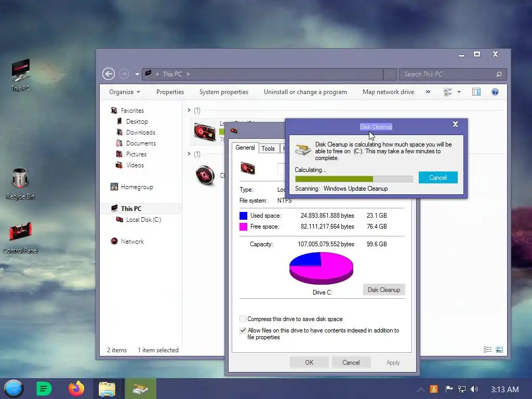Viewport: 532px width, 399px height.
Task: Select the Disk Cleanup taskbar icon
Action: click(x=140, y=389)
